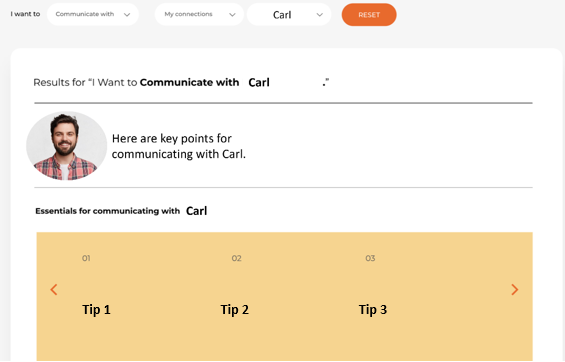Viewport: 565px width, 362px height.
Task: Open the 'My connections' dropdown
Action: coord(199,14)
